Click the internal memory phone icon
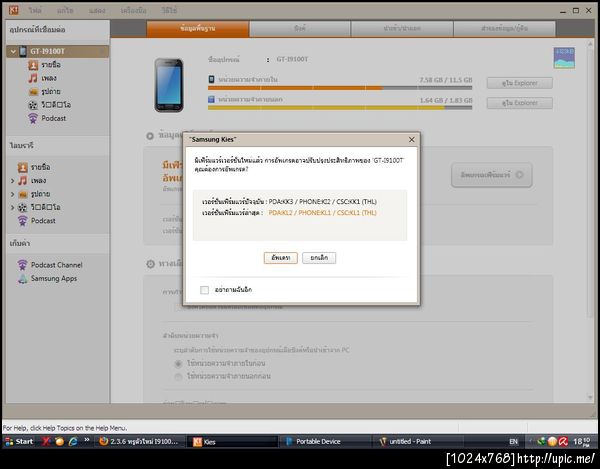Image resolution: width=600 pixels, height=469 pixels. coord(211,79)
